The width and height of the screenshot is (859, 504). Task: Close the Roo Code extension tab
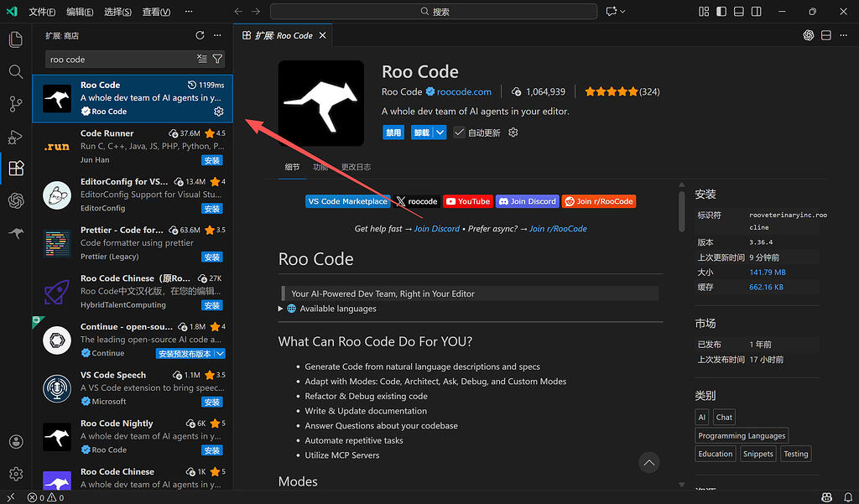coord(323,35)
